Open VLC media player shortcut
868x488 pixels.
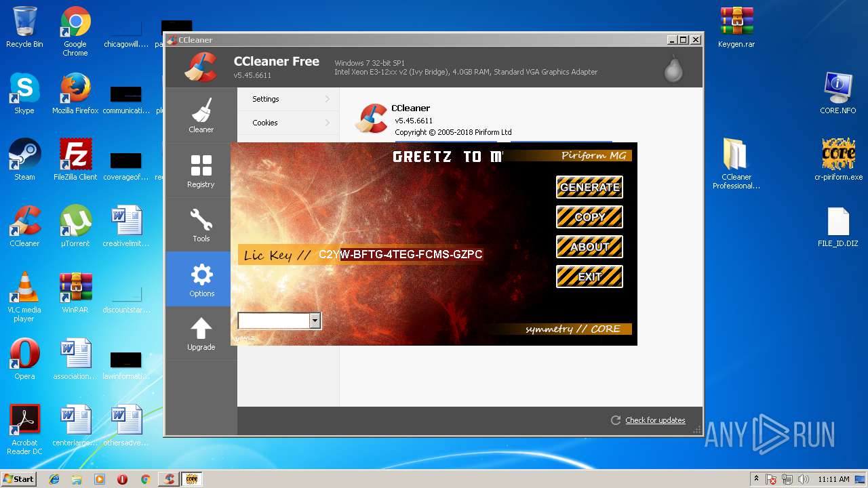pyautogui.click(x=24, y=298)
